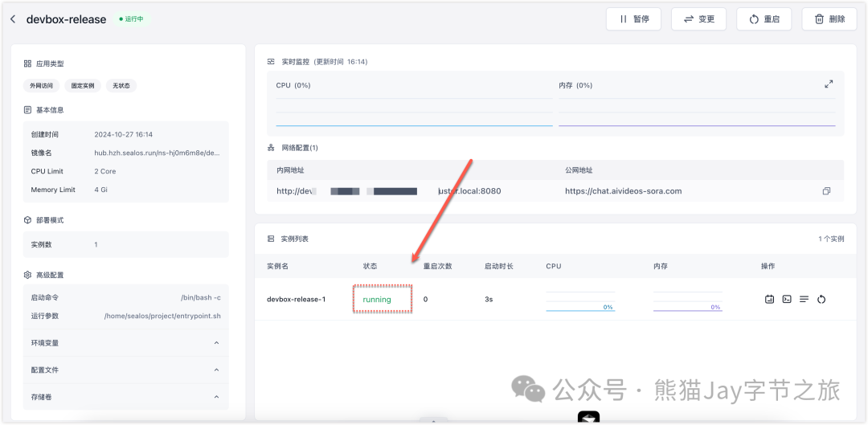
Task: Expand the monitoring chart to fullscreen
Action: 829,84
